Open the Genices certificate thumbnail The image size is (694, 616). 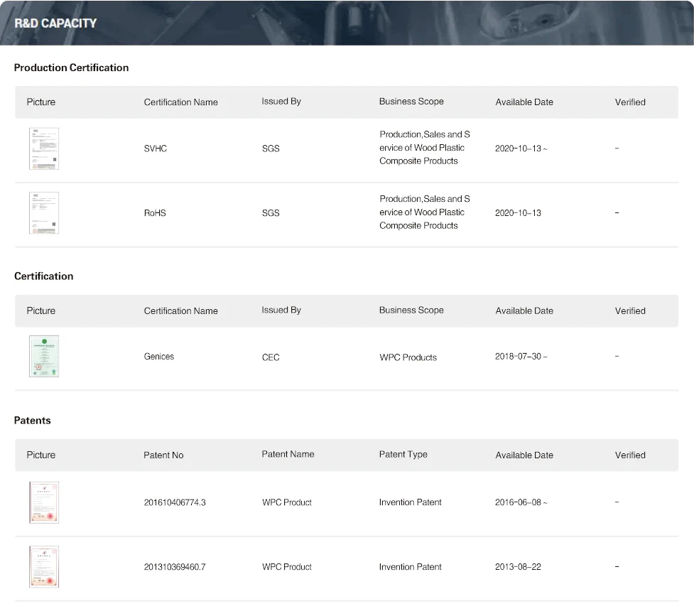click(x=44, y=357)
